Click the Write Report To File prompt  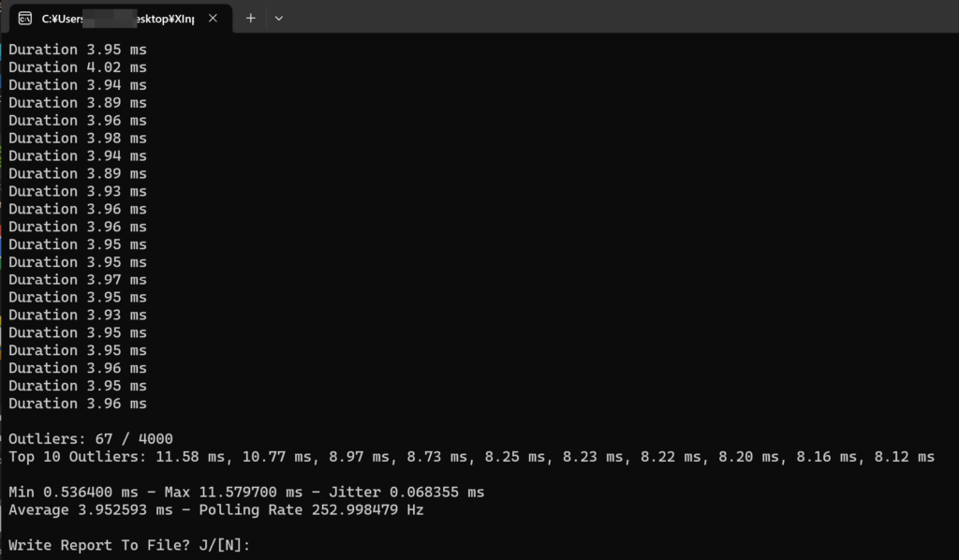129,545
